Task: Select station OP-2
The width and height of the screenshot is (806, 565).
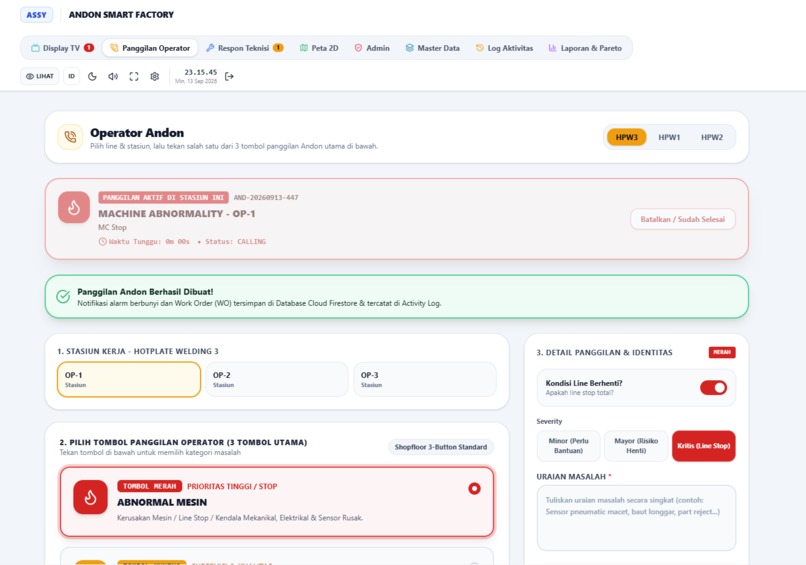Action: 277,379
